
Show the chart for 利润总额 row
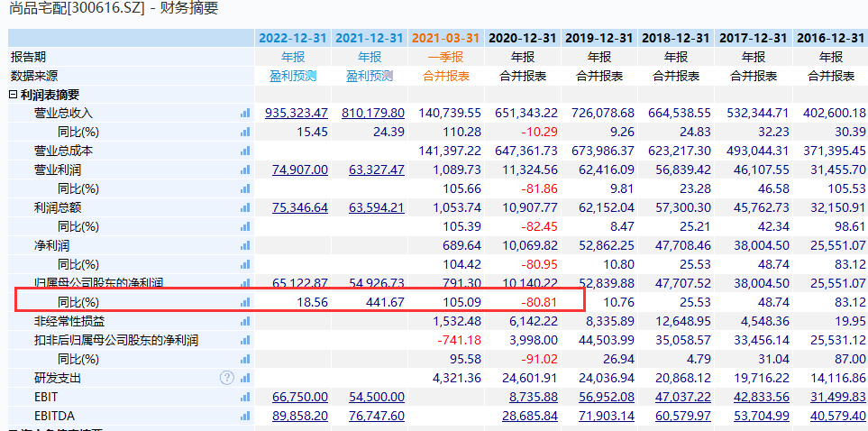245,207
